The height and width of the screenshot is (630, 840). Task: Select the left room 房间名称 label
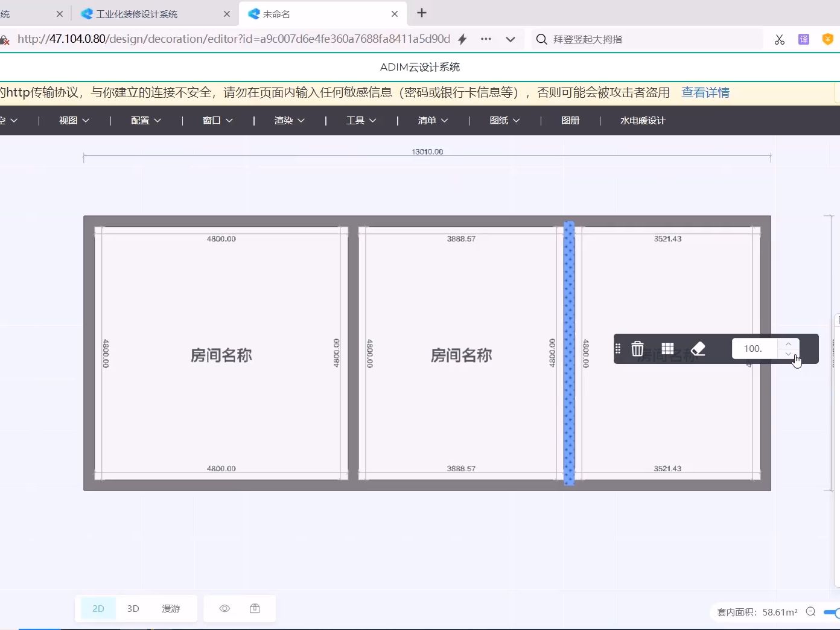221,355
